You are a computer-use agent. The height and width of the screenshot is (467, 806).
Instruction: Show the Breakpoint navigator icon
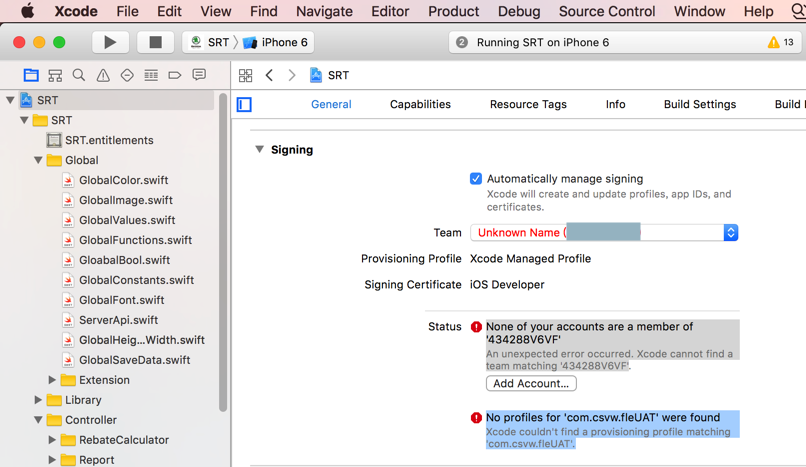[175, 75]
